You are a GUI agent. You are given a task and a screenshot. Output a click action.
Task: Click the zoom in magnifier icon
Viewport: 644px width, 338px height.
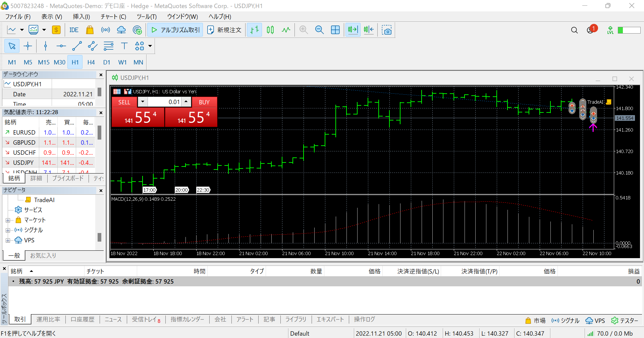(304, 30)
